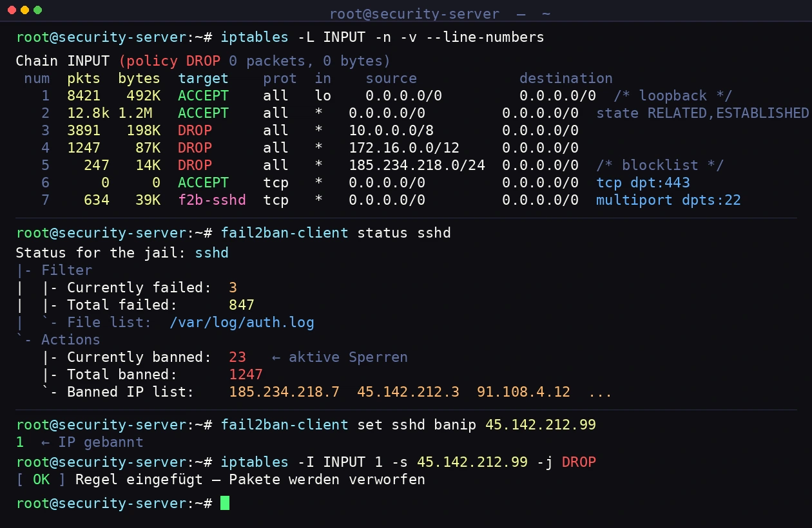This screenshot has width=812, height=528.
Task: Click the 12.8k packet count in rule 2
Action: pos(88,113)
